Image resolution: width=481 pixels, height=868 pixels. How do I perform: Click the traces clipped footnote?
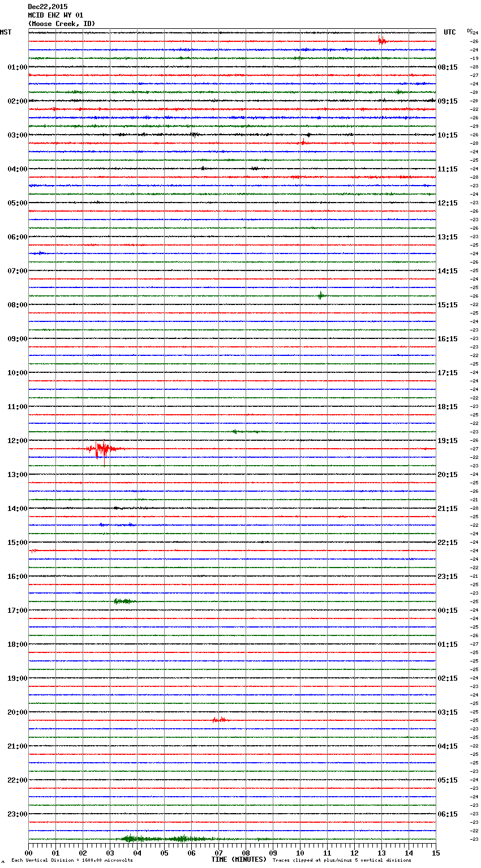pos(342,861)
